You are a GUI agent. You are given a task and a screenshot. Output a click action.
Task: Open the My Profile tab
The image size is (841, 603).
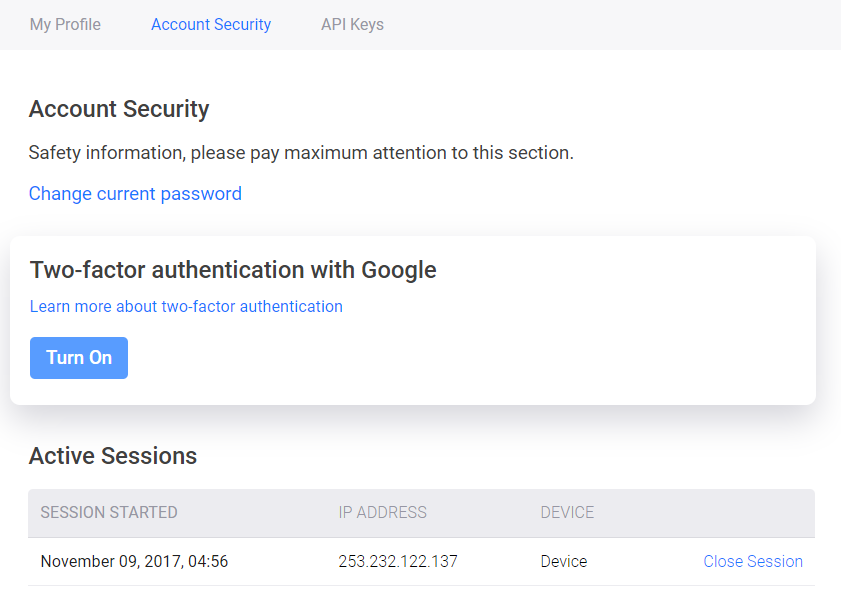(65, 24)
